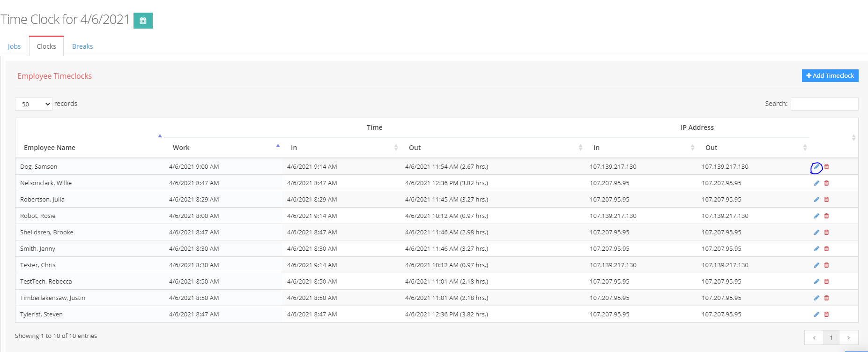868x352 pixels.
Task: Click Dog Samson's out IP 107.139.217.130
Action: 725,167
